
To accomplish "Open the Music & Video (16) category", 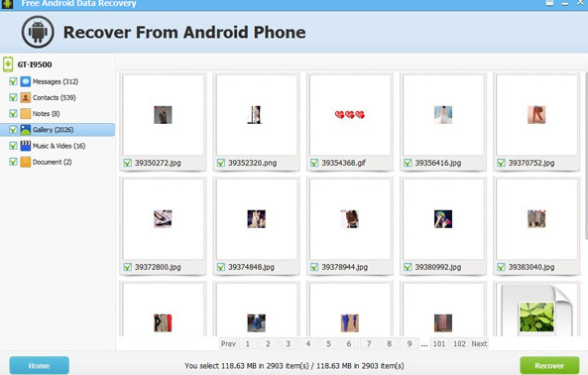I will [59, 146].
